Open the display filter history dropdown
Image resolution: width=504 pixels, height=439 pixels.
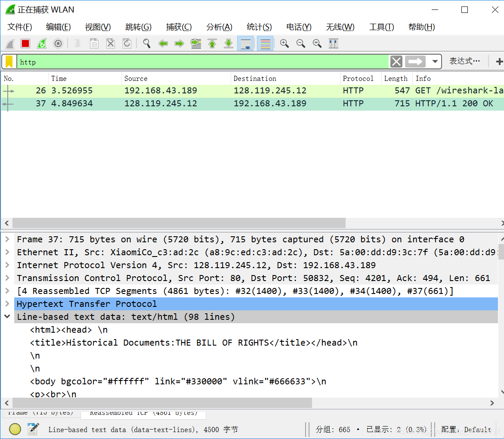[435, 62]
